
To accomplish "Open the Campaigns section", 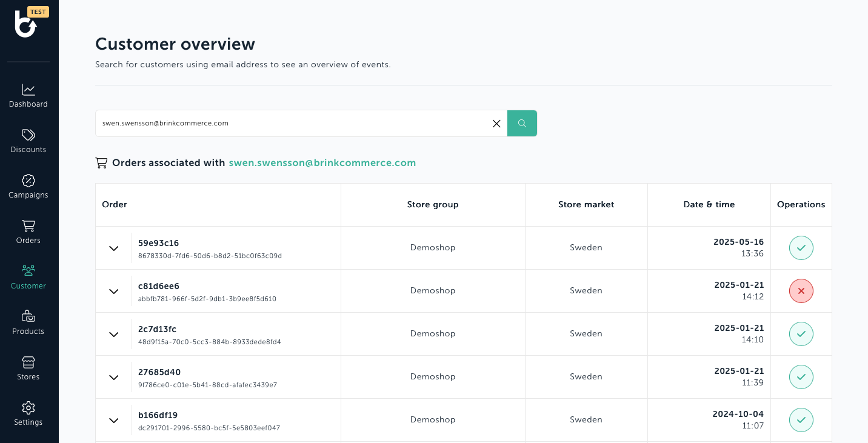I will [x=28, y=187].
